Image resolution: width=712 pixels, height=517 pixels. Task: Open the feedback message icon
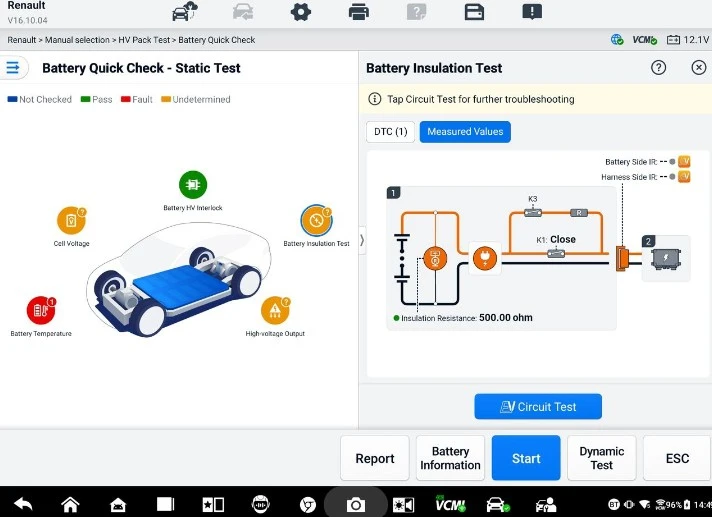point(532,12)
